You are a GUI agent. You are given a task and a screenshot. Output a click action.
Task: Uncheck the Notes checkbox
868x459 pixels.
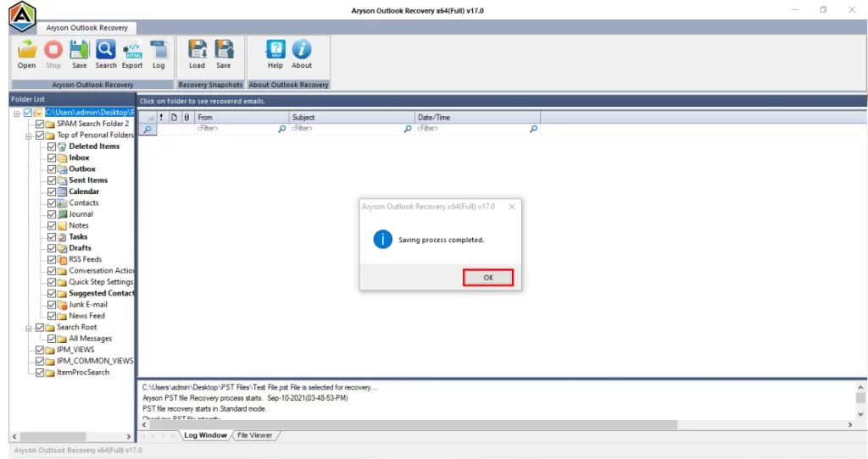(x=52, y=225)
